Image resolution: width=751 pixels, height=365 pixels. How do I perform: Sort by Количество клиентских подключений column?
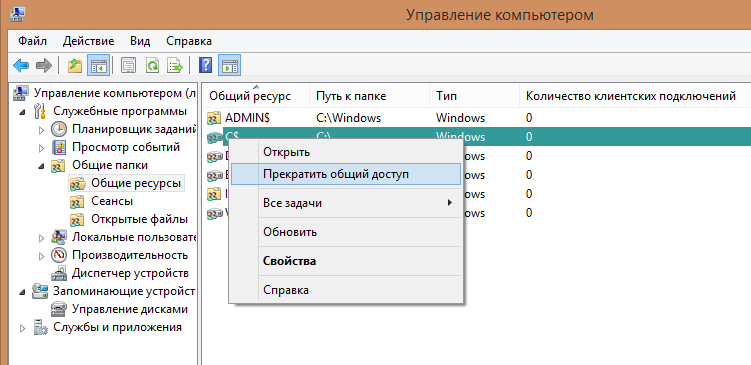[x=635, y=96]
